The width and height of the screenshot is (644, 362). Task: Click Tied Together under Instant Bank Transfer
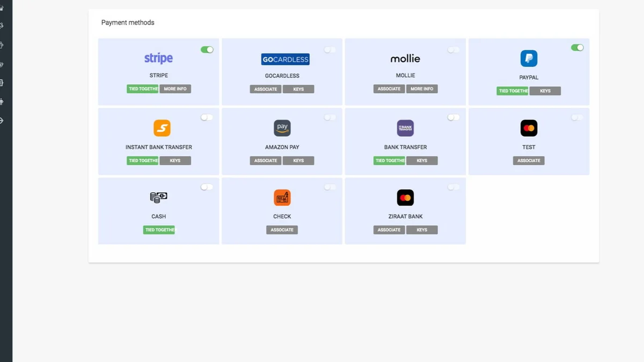tap(143, 160)
